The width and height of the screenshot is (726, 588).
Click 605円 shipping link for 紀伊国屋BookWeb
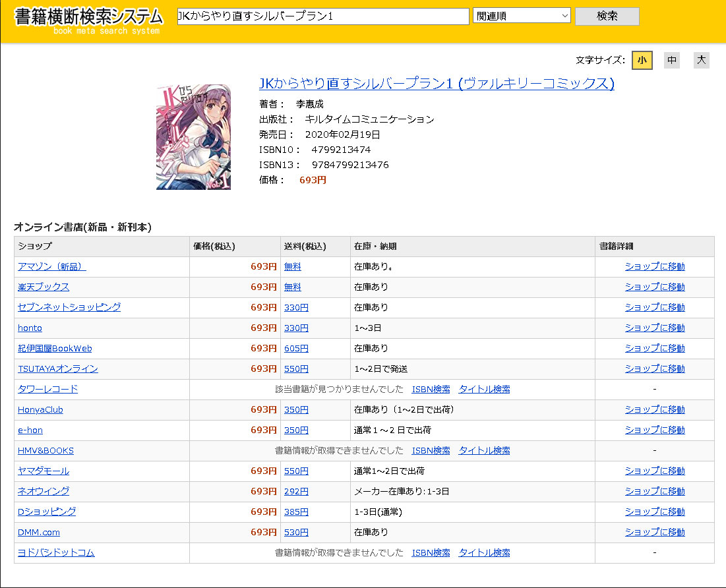click(x=296, y=348)
